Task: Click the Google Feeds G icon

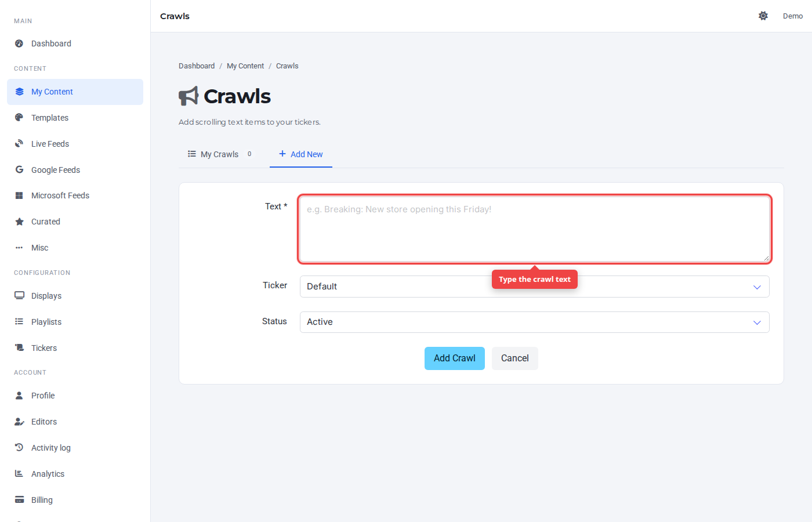Action: click(19, 169)
